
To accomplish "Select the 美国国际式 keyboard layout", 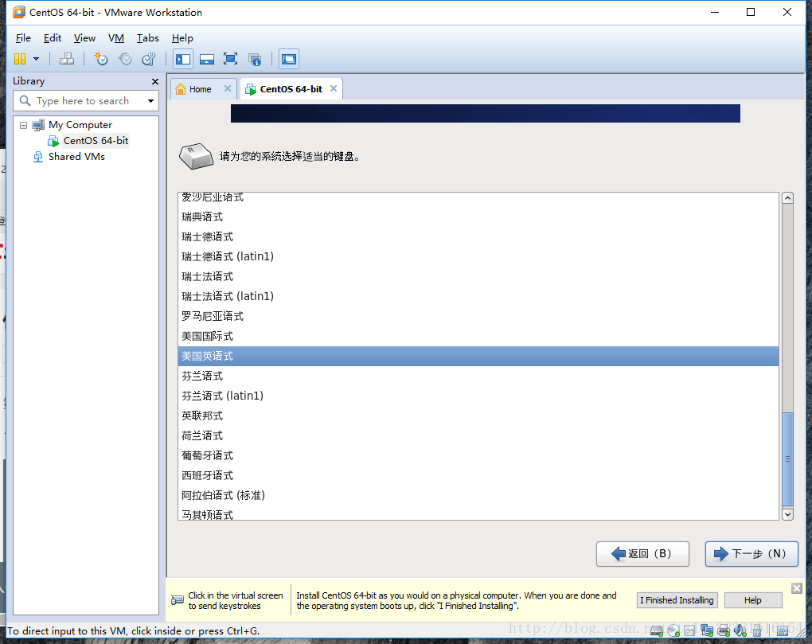I will 478,337.
